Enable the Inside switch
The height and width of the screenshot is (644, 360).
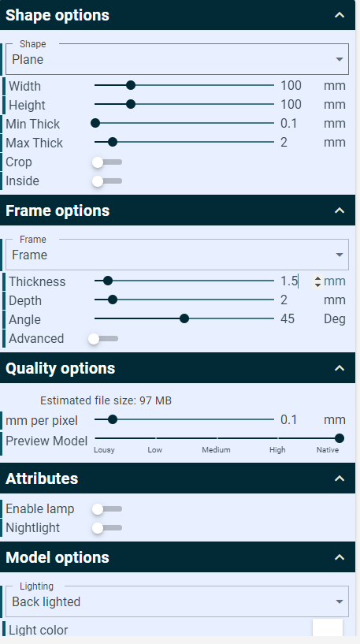[x=106, y=181]
